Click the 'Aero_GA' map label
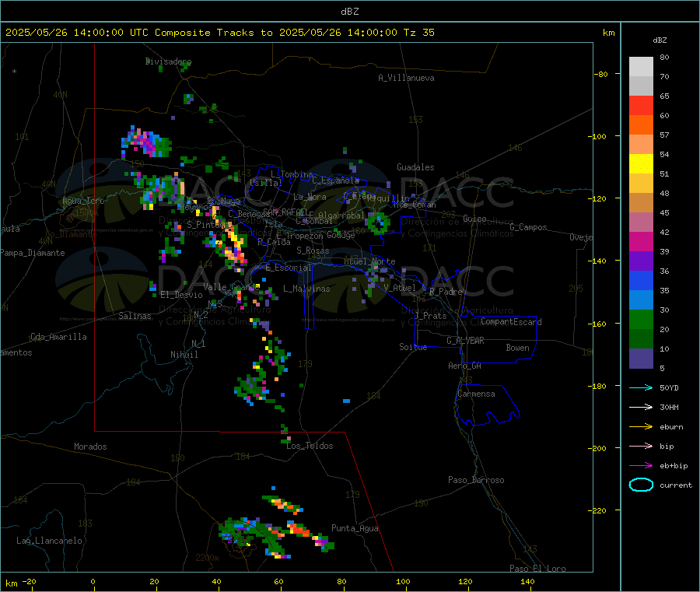The width and height of the screenshot is (700, 592). coord(465,366)
